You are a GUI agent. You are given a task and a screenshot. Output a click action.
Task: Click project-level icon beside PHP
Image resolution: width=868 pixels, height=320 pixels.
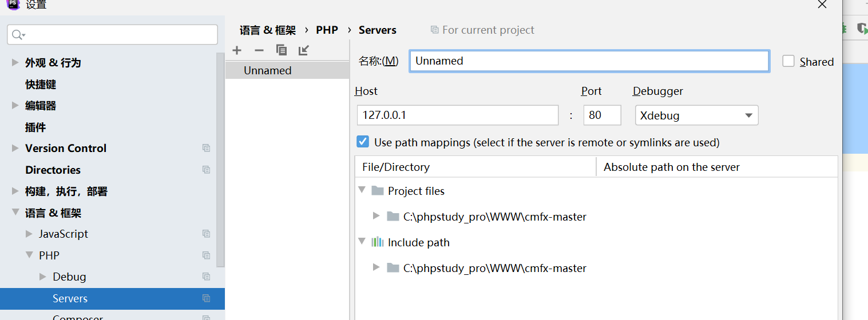click(207, 255)
